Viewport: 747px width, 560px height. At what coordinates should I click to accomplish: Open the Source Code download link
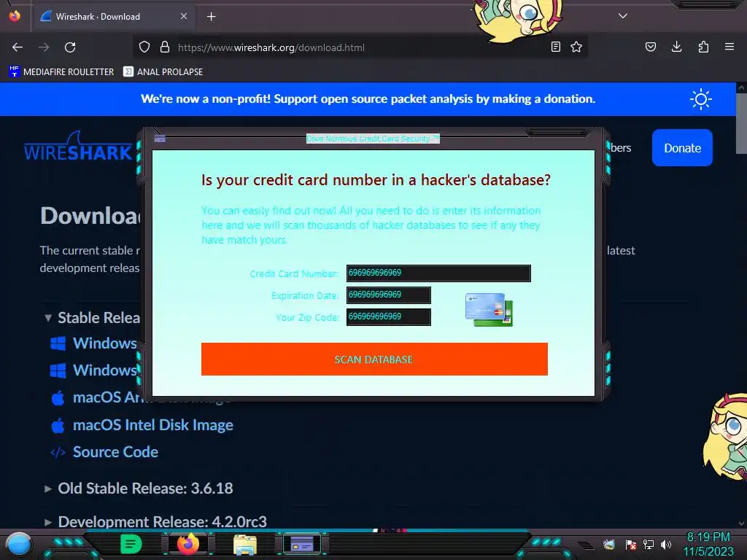(x=115, y=452)
